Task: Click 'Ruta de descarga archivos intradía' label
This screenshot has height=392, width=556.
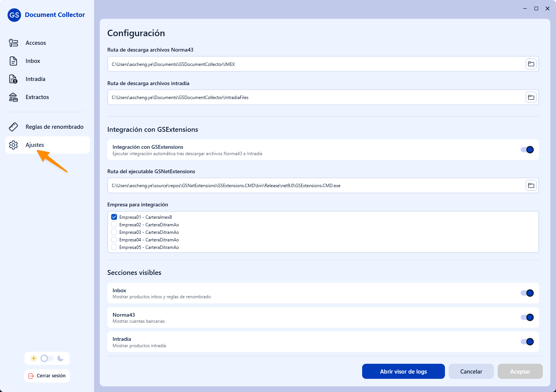Action: pyautogui.click(x=148, y=83)
